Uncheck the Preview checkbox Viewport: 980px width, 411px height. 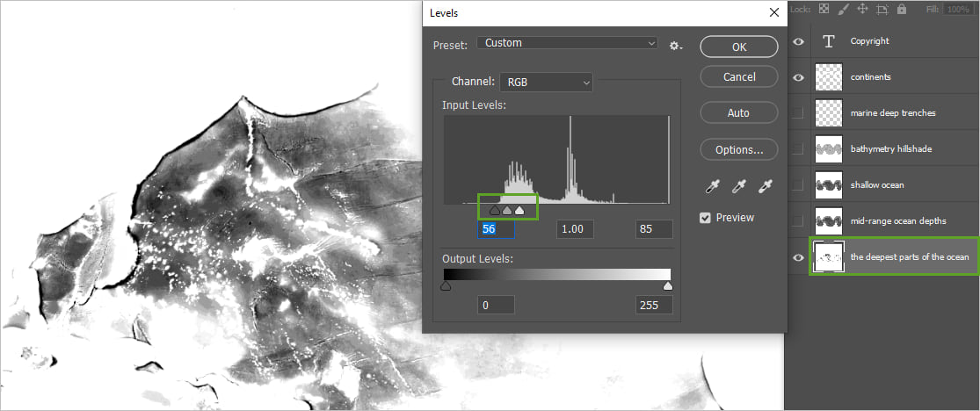point(706,218)
